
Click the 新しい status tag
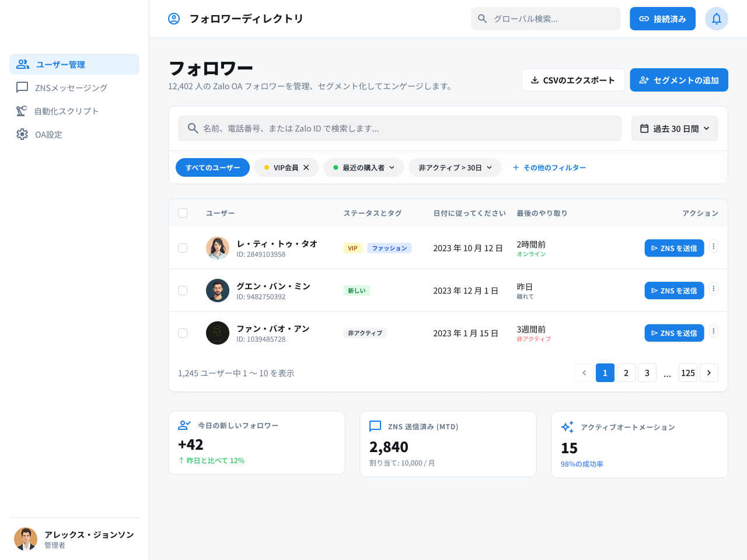[x=357, y=290]
